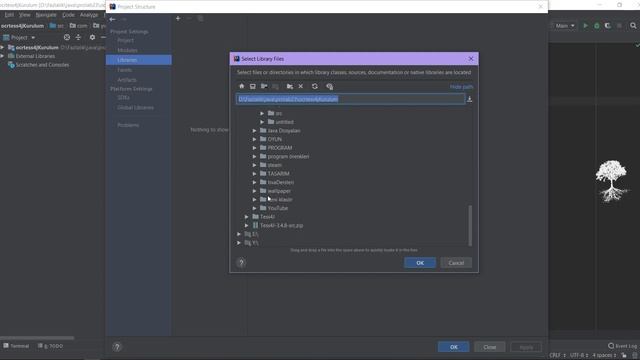Viewport: 640px width, 360px height.
Task: Cancel the Select Library Files dialog
Action: (456, 263)
